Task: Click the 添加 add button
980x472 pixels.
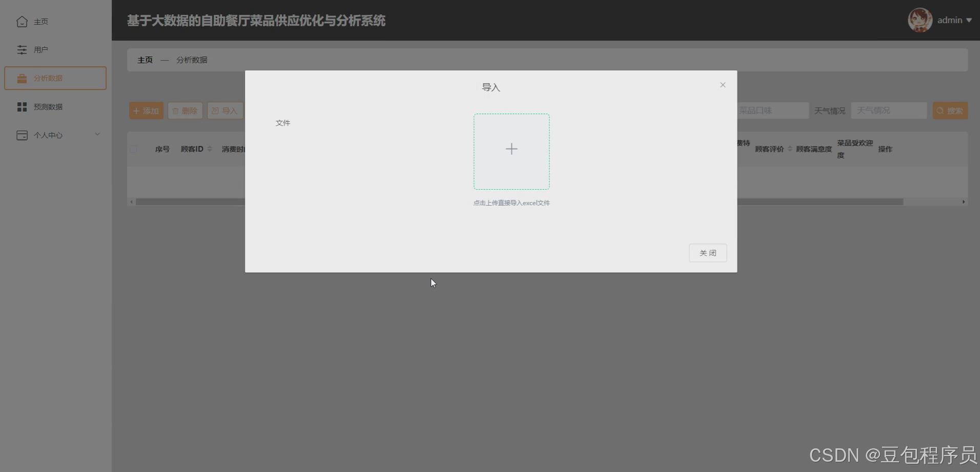Action: click(x=146, y=110)
